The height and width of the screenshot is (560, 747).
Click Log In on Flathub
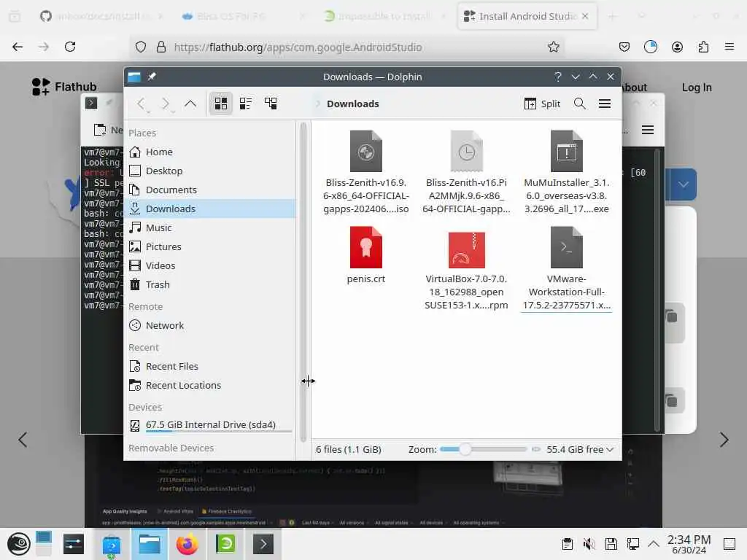click(x=697, y=87)
